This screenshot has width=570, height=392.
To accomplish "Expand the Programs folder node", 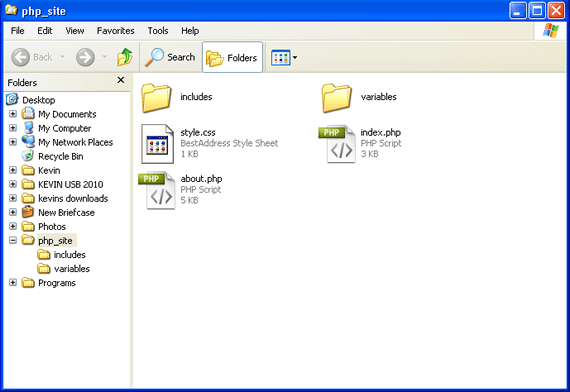I will pyautogui.click(x=13, y=283).
